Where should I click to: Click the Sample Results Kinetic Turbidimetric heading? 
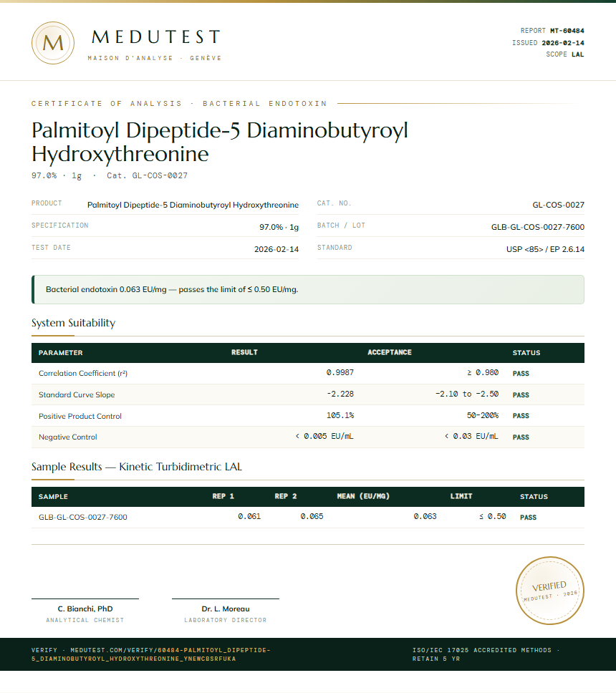click(137, 467)
